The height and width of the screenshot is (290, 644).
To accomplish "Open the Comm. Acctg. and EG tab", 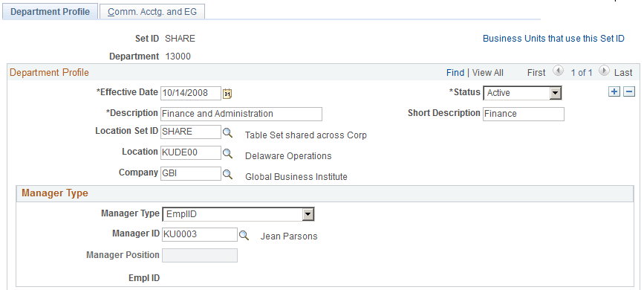I will (152, 11).
